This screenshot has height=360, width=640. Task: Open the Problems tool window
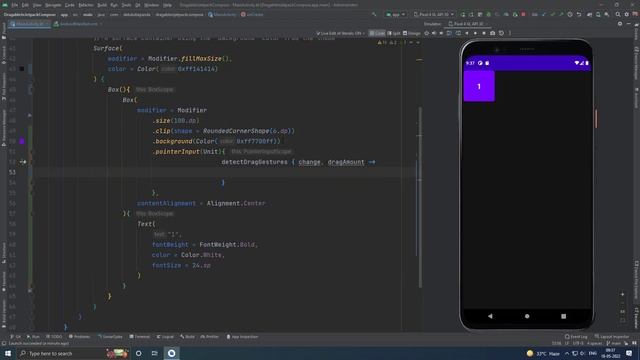click(x=80, y=337)
